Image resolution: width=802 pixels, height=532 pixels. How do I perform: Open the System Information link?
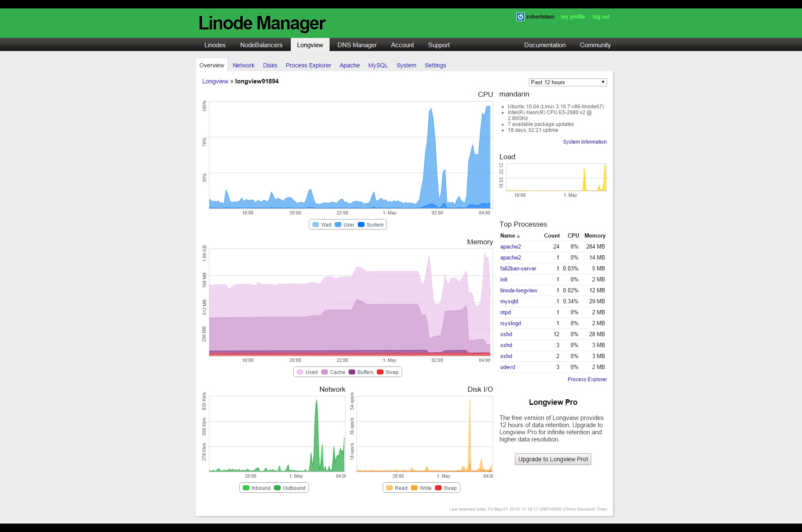(x=585, y=142)
